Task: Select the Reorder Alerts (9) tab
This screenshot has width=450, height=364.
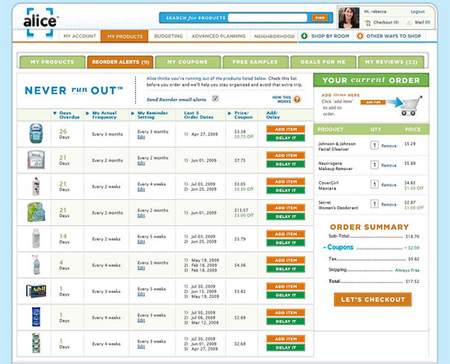Action: (120, 62)
